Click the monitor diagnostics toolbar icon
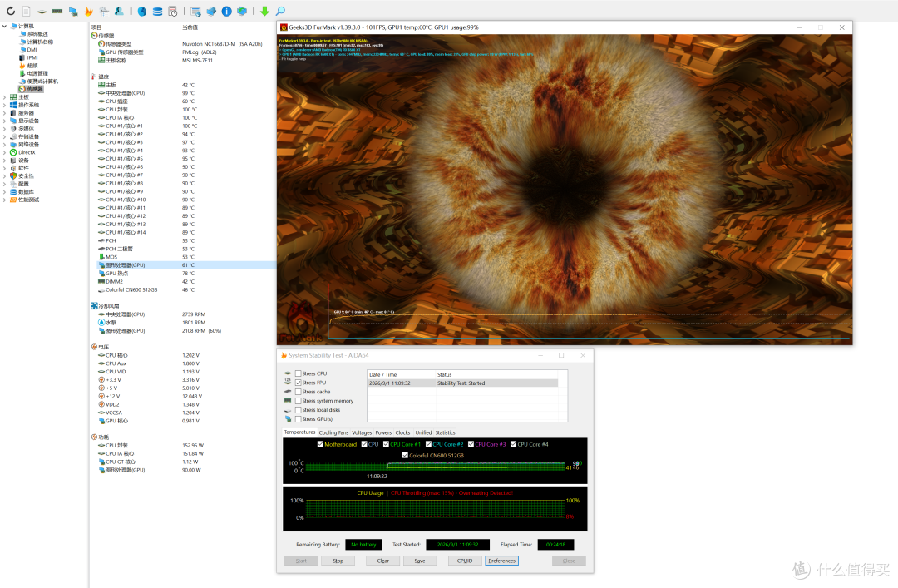The height and width of the screenshot is (588, 898). pos(73,11)
